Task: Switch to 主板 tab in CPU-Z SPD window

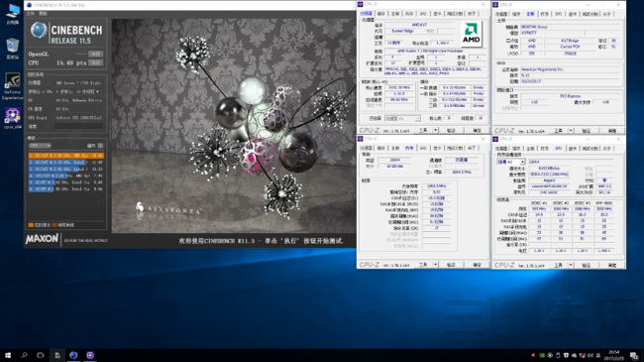Action: point(531,148)
